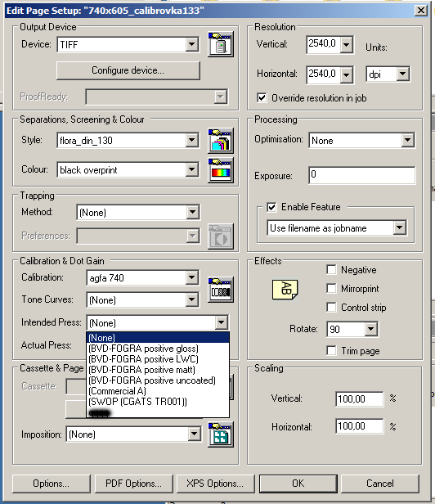Select BVD-FOGRA positive matt option

pos(158,370)
